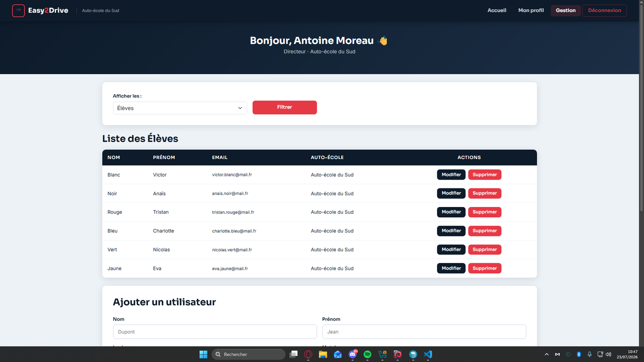Viewport: 644px width, 362px height.
Task: Open the Outlook taskbar icon
Action: point(338,354)
